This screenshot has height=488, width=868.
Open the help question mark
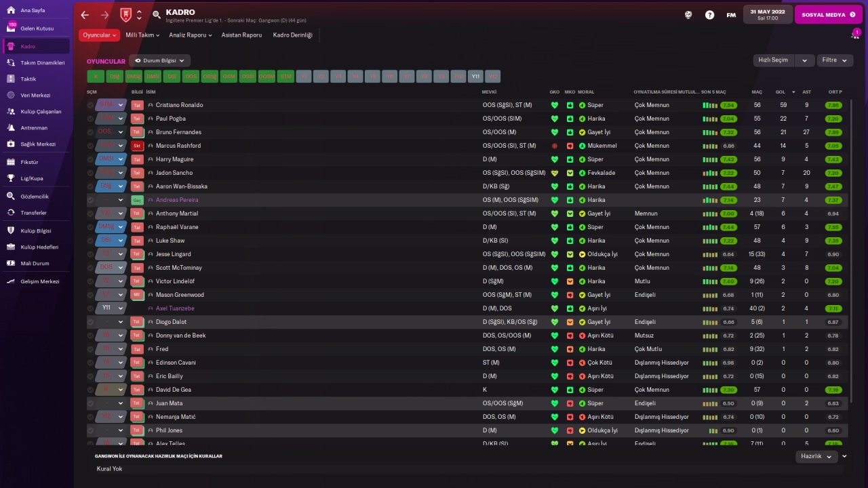click(709, 15)
